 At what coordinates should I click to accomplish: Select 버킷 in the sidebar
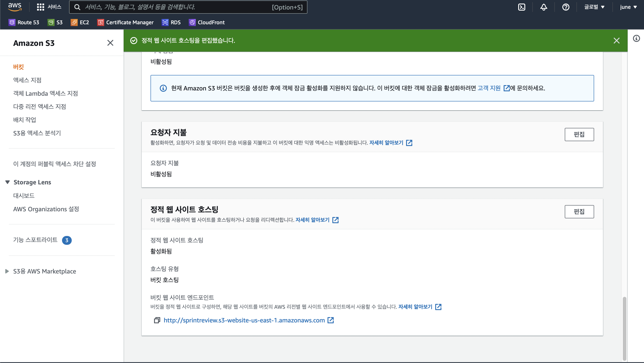tap(19, 67)
